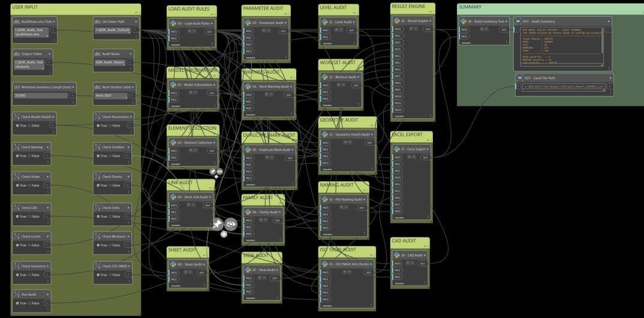Click the Python icon on 02 - Element Collection node

point(173,143)
